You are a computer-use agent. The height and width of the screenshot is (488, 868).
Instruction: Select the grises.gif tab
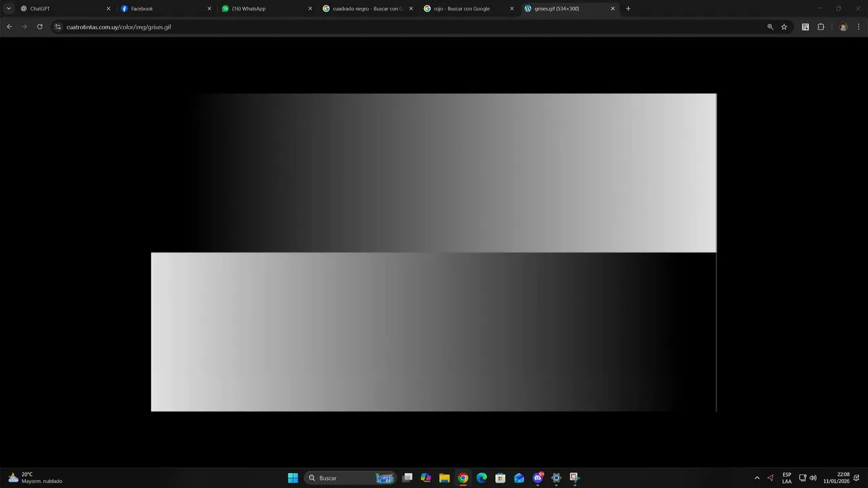coord(570,9)
